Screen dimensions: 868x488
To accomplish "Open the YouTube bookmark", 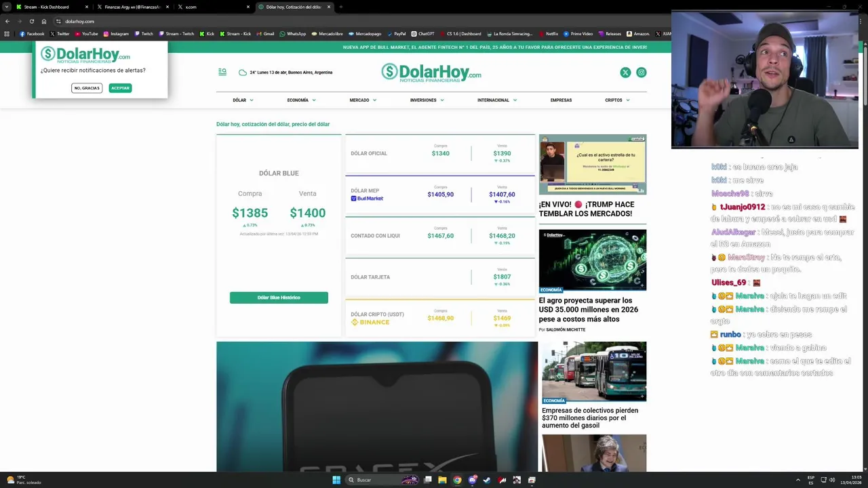I will click(x=86, y=34).
